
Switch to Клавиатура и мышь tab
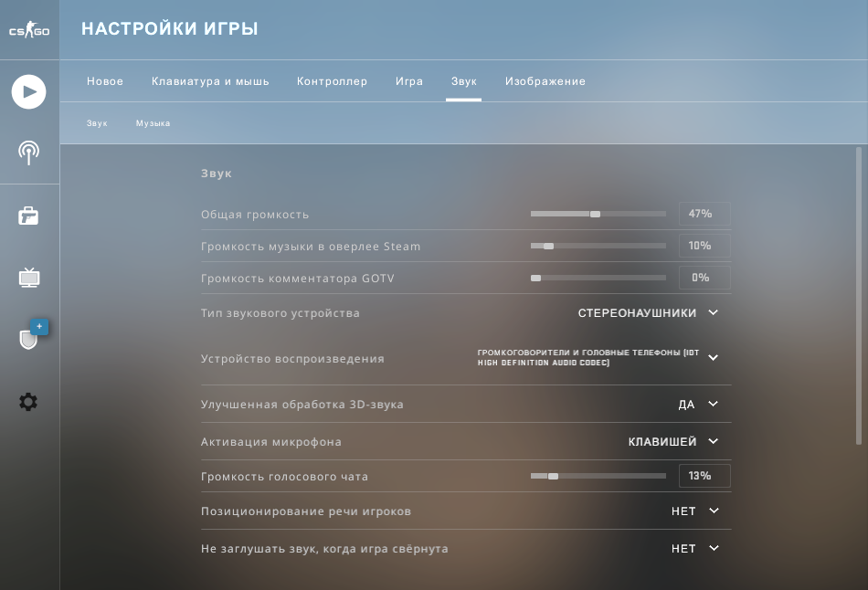(x=210, y=81)
